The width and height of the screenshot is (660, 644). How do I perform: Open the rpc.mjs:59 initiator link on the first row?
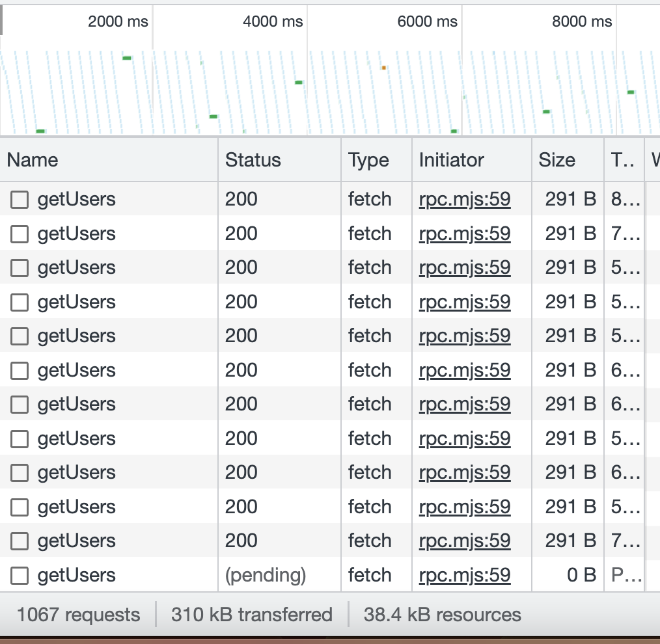tap(464, 199)
